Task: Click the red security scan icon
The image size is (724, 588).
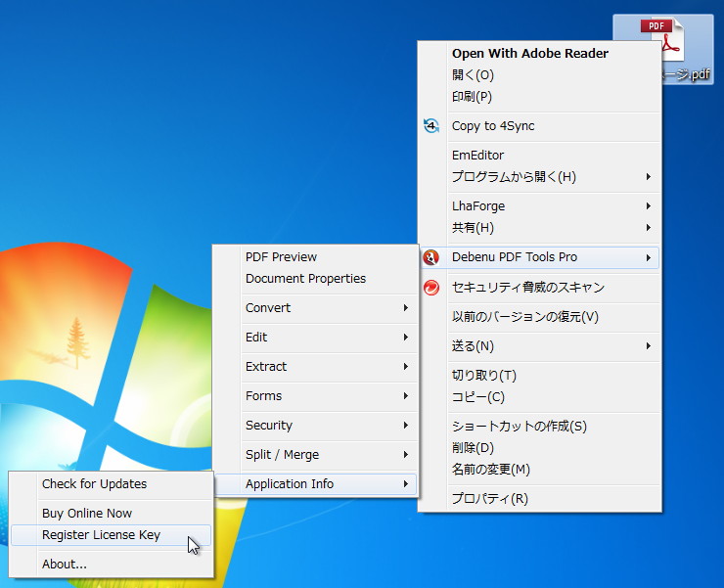Action: (431, 288)
